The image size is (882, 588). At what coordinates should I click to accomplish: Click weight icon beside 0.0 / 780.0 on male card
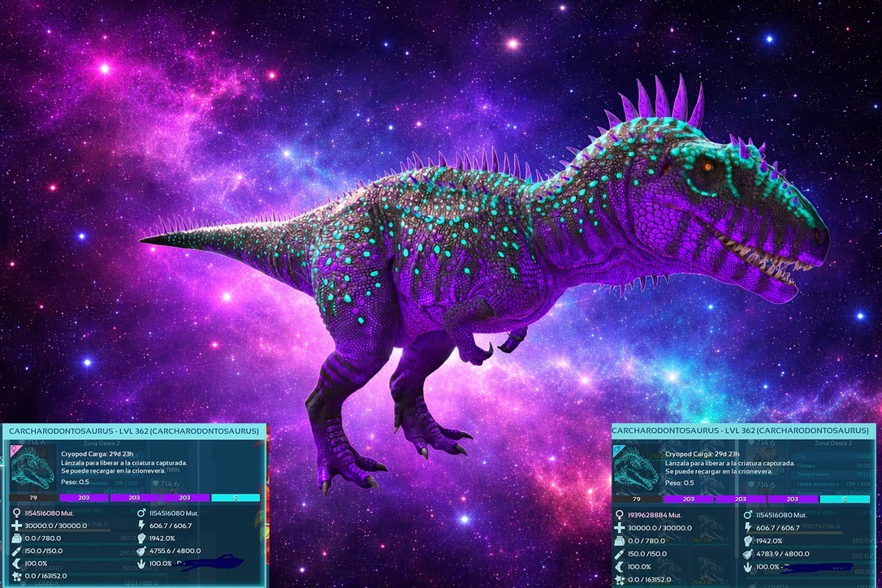pyautogui.click(x=620, y=541)
